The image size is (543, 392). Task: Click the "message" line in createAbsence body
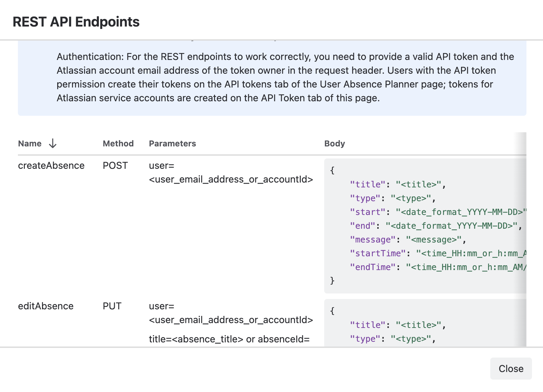coord(408,240)
